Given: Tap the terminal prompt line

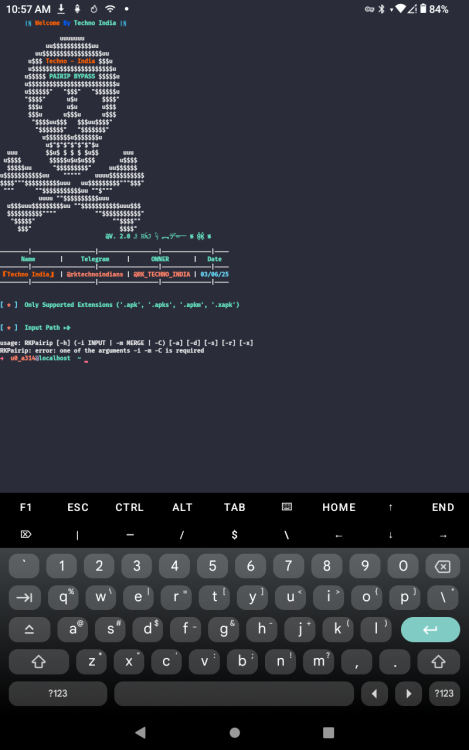Looking at the screenshot, I should [44, 358].
